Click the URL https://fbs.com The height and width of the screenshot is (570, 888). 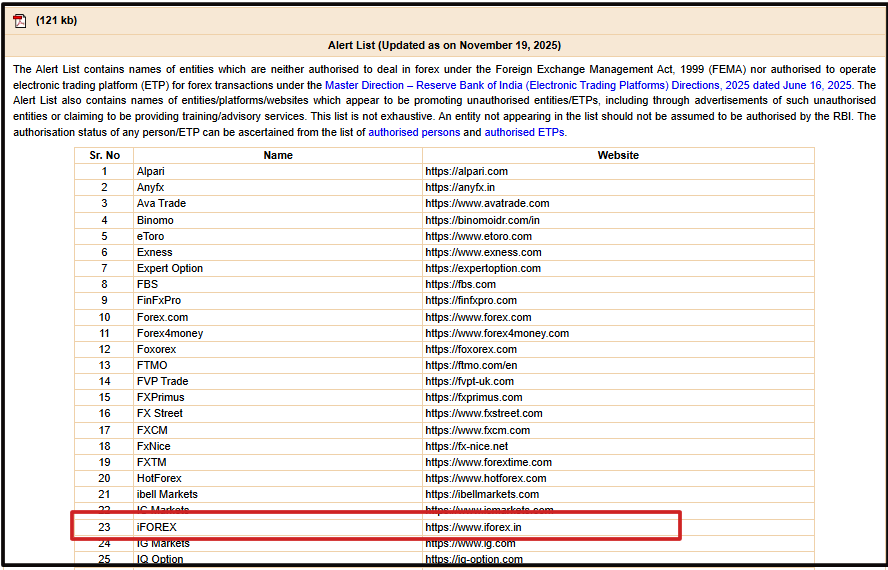(460, 284)
